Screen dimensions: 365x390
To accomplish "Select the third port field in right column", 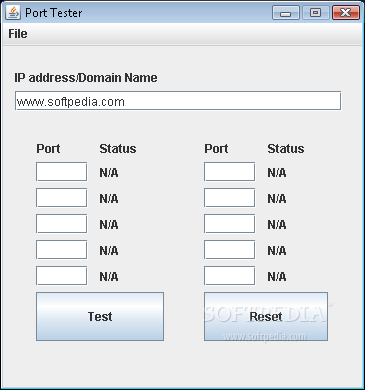I will [230, 224].
